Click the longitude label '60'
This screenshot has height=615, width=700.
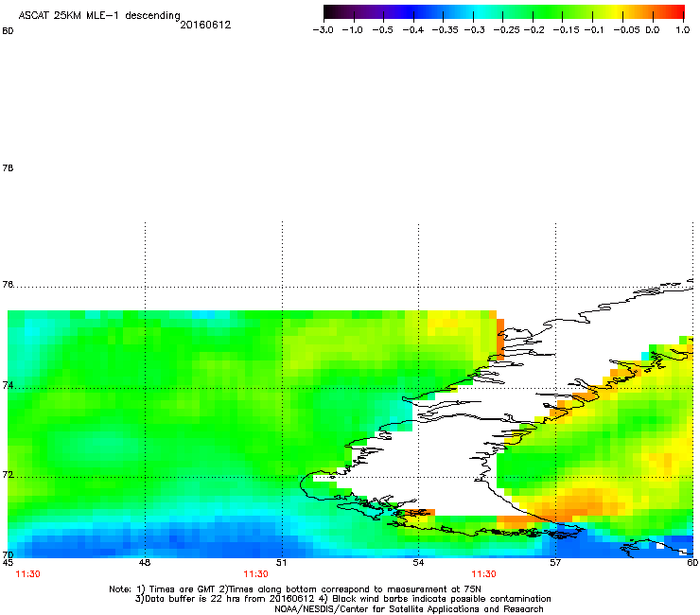692,563
